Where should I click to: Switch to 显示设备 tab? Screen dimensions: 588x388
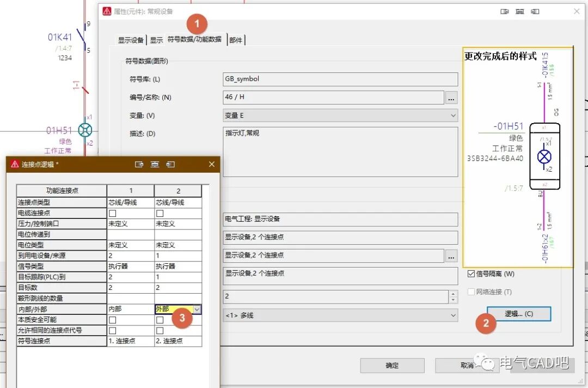click(131, 40)
